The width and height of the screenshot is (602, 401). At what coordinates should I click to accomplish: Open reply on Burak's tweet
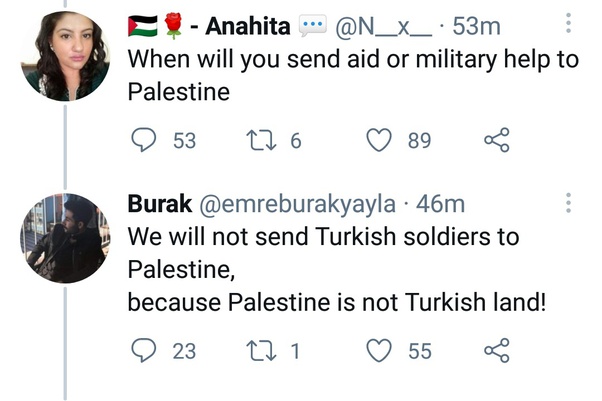(146, 350)
